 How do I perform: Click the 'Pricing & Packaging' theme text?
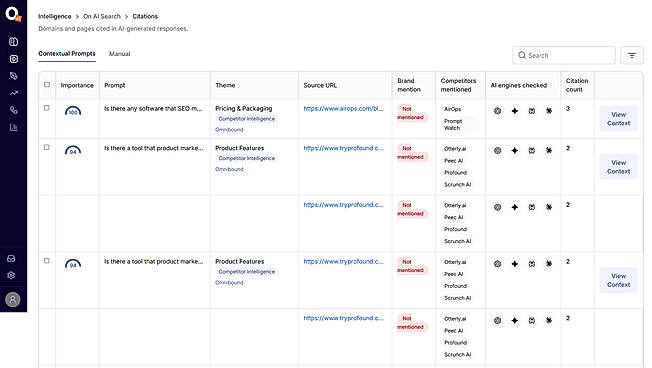point(244,109)
